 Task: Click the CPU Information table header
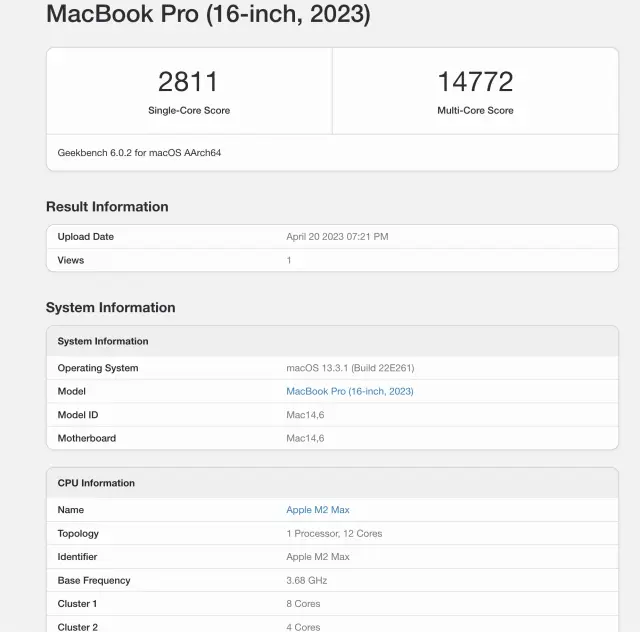pos(96,483)
